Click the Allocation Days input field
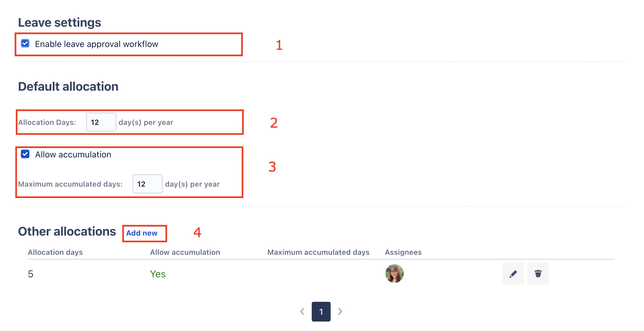This screenshot has width=644, height=331. pyautogui.click(x=101, y=122)
